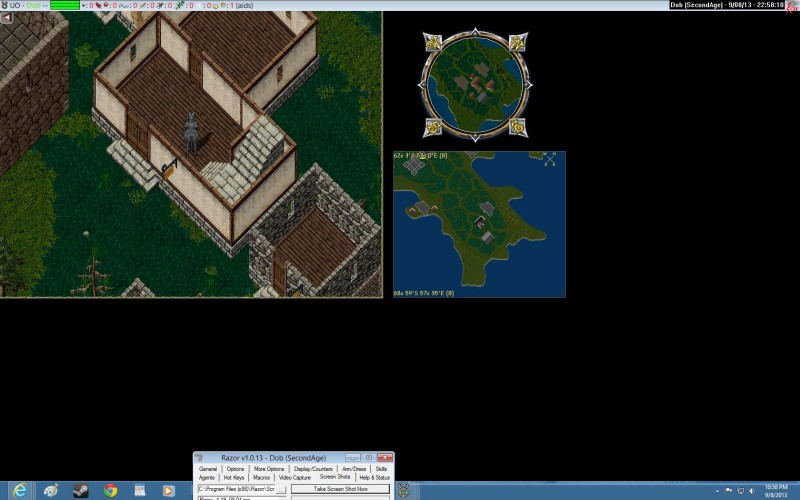Image resolution: width=800 pixels, height=500 pixels.
Task: Open Internet Explorer from taskbar
Action: click(20, 491)
